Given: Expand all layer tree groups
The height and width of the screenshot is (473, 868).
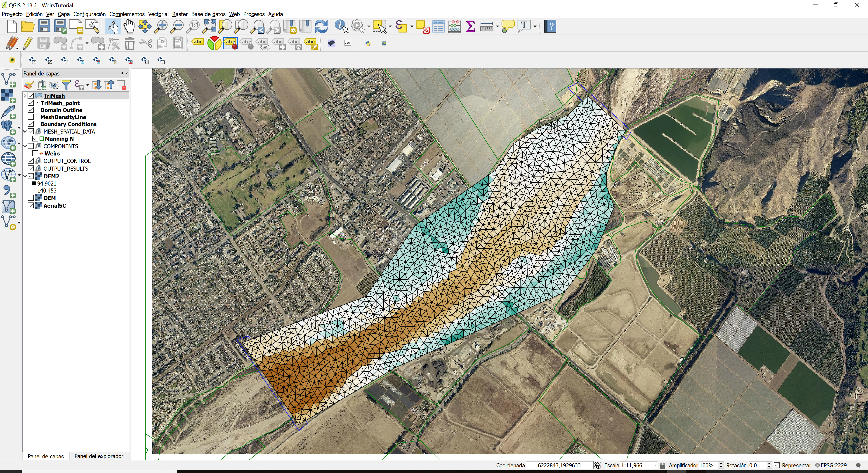Looking at the screenshot, I should point(97,85).
